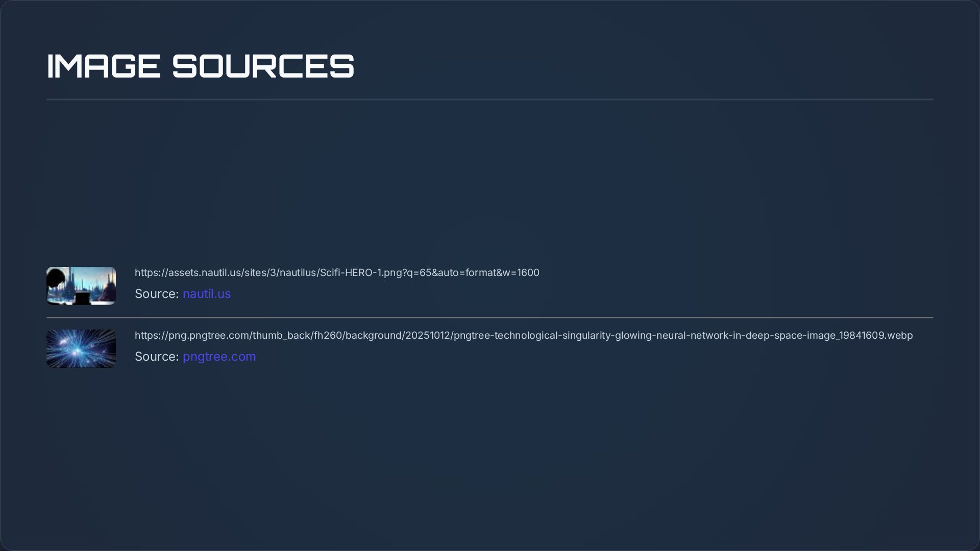Image resolution: width=980 pixels, height=551 pixels.
Task: Click the IMAGE SOURCES slide heading
Action: 200,66
